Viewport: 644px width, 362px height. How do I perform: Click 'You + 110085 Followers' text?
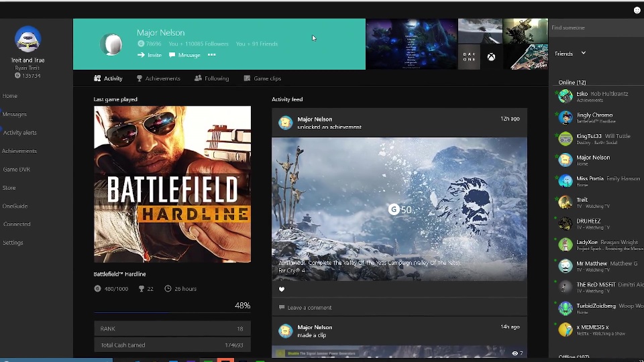coord(199,44)
